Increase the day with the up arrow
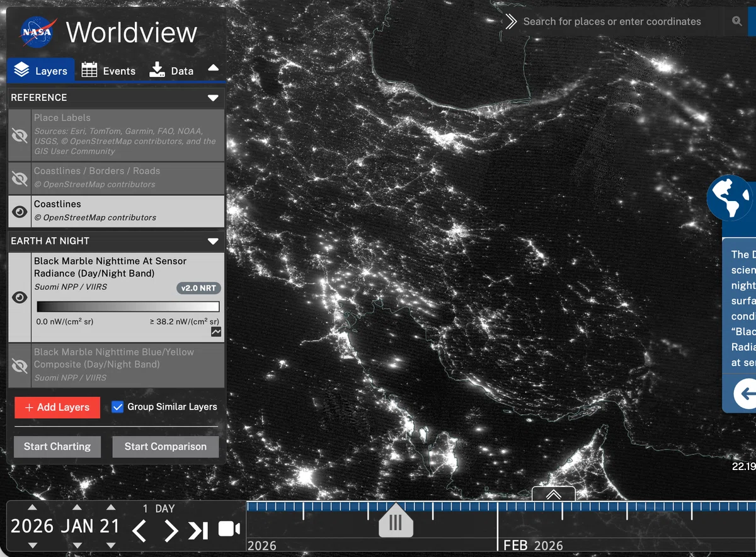This screenshot has height=557, width=756. pos(111,508)
